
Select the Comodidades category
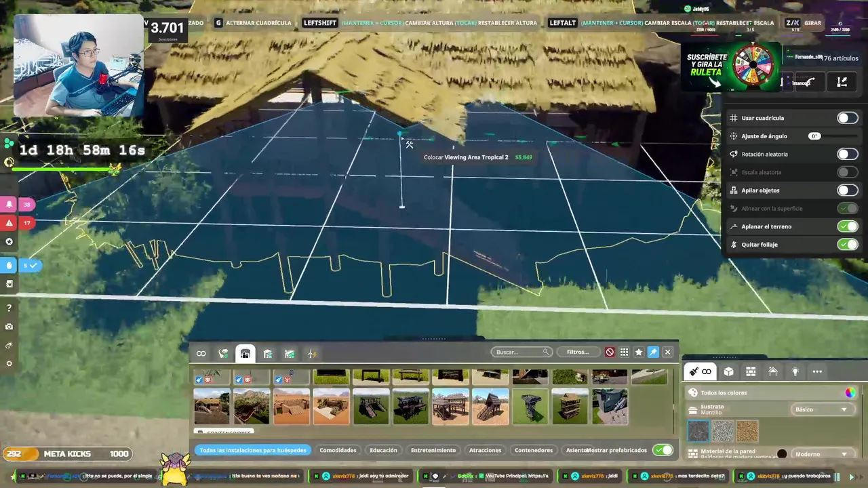(338, 450)
